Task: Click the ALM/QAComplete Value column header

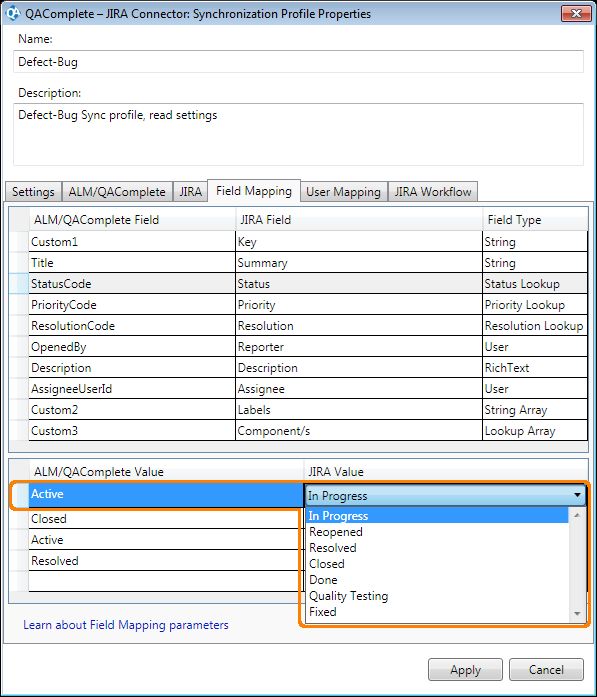Action: [x=166, y=472]
